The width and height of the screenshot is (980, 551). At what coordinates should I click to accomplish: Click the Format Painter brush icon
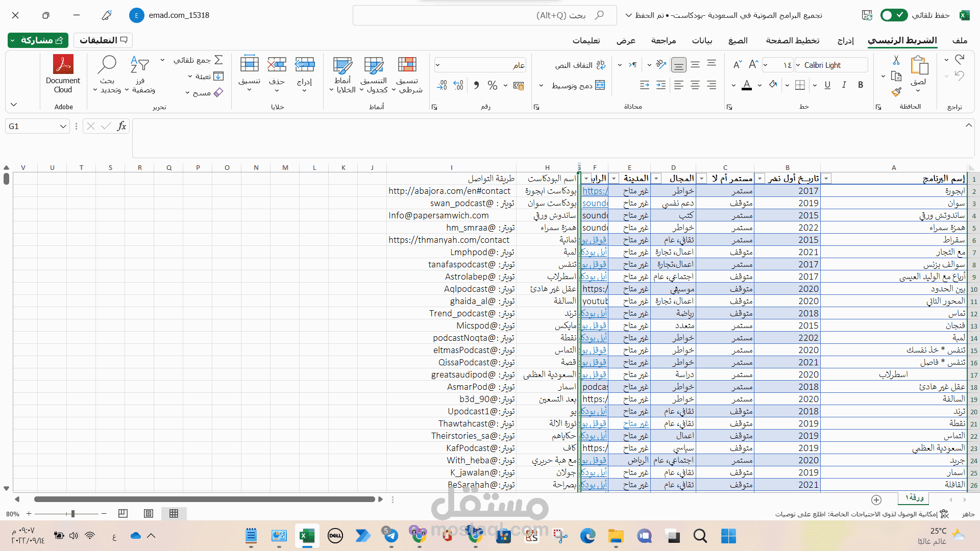[x=896, y=92]
